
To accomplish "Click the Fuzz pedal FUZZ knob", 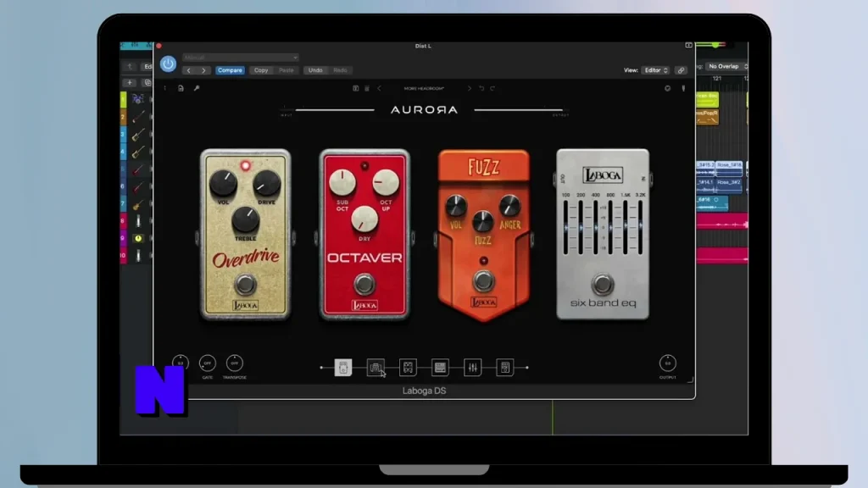I will click(482, 222).
